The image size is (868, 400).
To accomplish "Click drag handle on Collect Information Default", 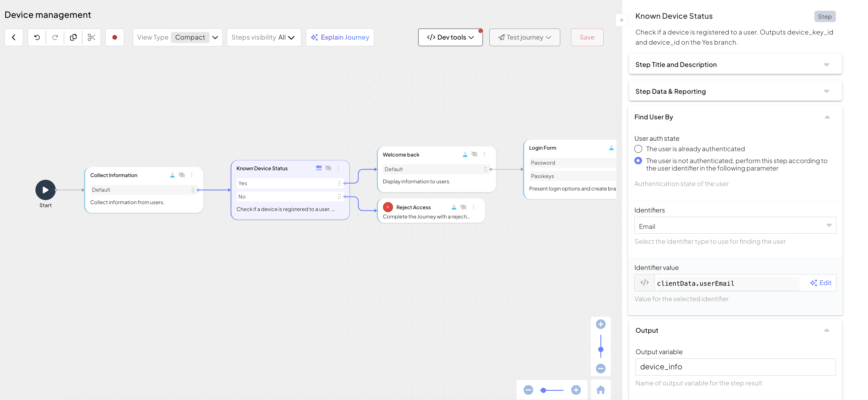I will (x=193, y=190).
